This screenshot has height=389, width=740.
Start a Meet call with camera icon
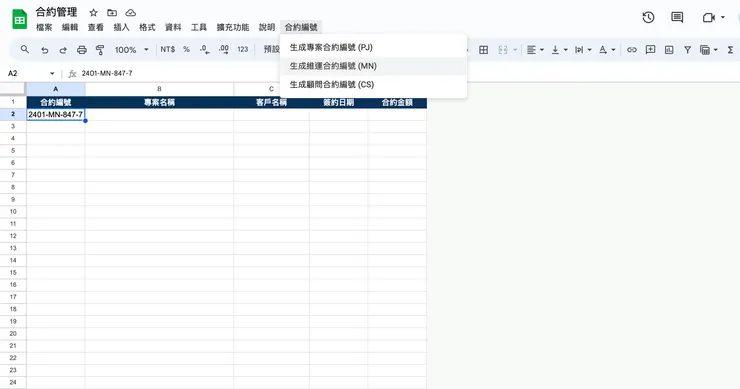(709, 17)
